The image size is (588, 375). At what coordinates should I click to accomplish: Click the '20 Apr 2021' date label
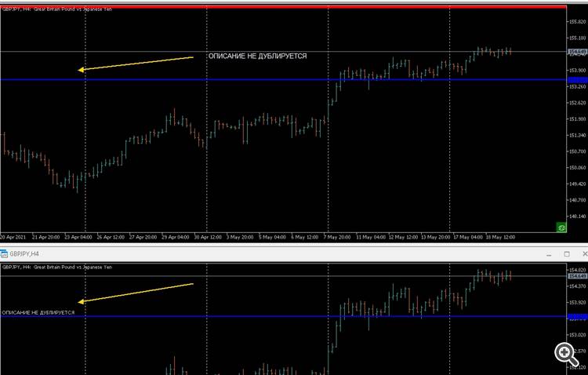[13, 237]
